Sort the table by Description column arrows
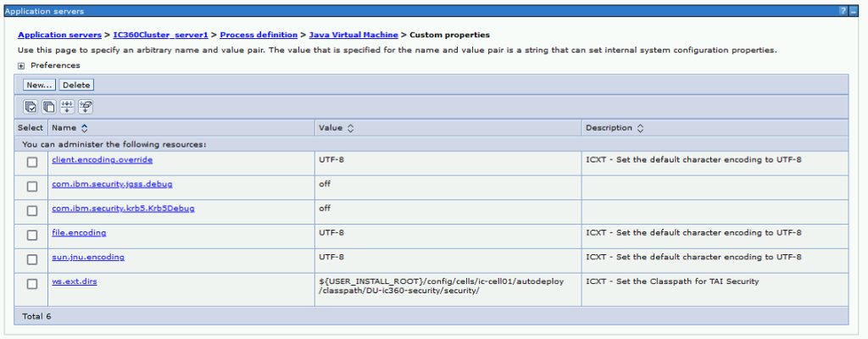Screen dimensions: 868x339 (640, 128)
